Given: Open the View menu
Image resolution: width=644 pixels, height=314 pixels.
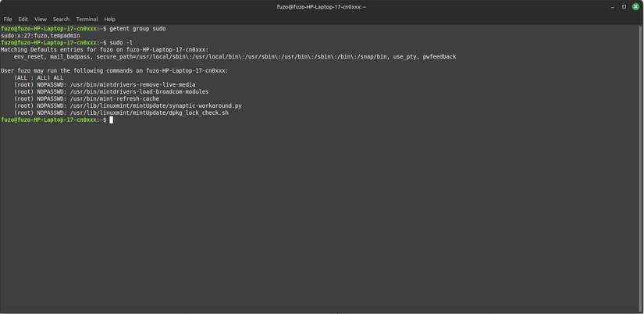Looking at the screenshot, I should click(41, 20).
